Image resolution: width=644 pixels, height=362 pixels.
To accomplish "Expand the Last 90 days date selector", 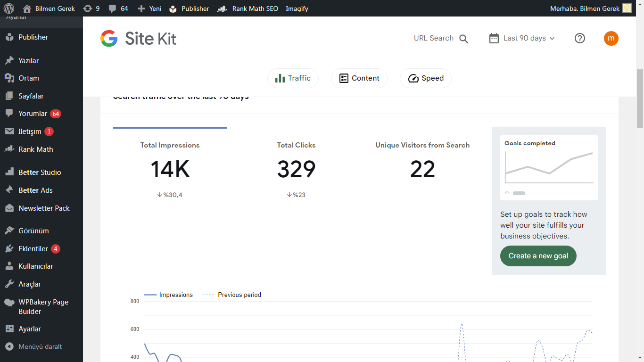I will click(x=522, y=38).
